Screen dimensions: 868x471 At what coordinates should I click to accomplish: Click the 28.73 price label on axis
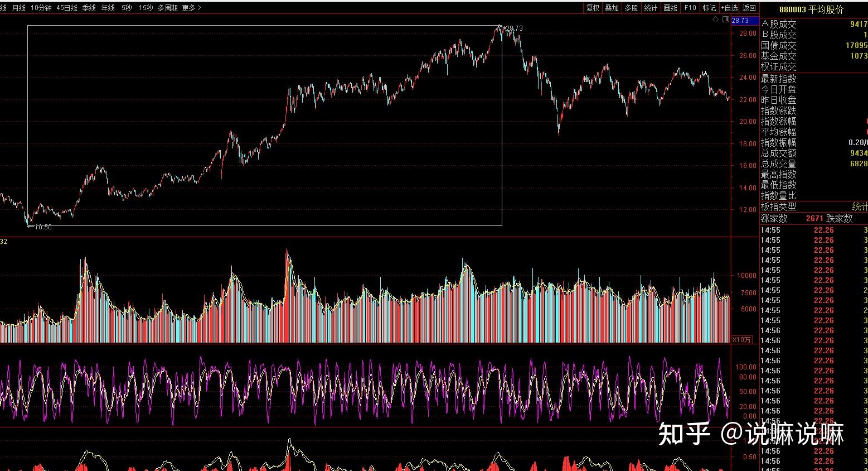coord(744,21)
